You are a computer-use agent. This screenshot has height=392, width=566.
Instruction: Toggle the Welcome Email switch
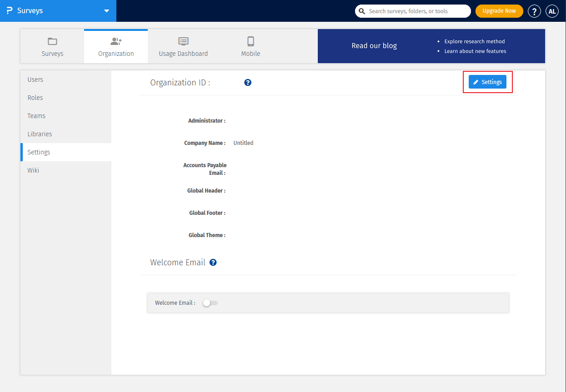coord(210,303)
